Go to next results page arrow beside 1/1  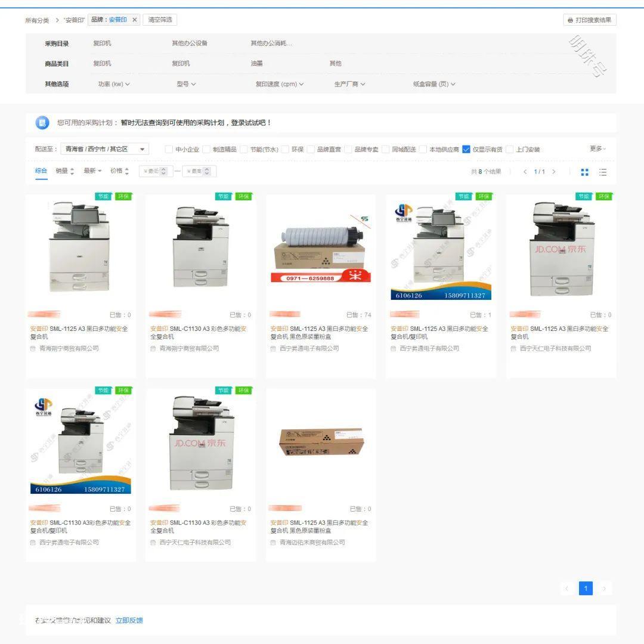[553, 172]
